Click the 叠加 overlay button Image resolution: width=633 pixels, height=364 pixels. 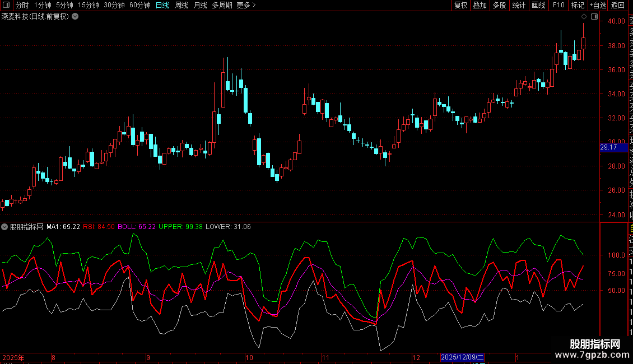480,5
